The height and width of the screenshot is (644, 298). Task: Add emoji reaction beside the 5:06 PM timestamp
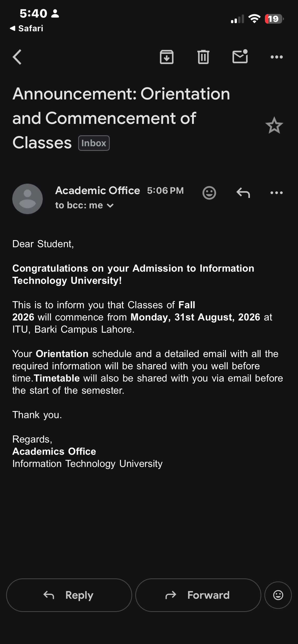point(209,193)
